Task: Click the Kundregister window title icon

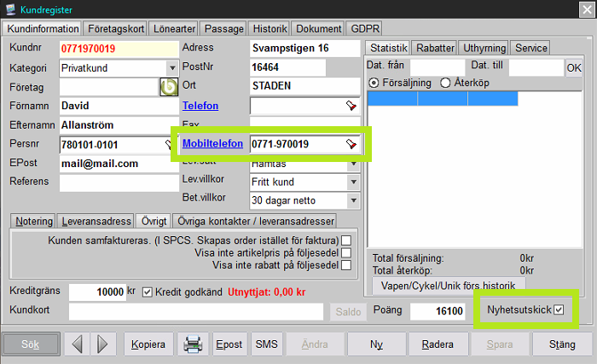Action: point(9,9)
